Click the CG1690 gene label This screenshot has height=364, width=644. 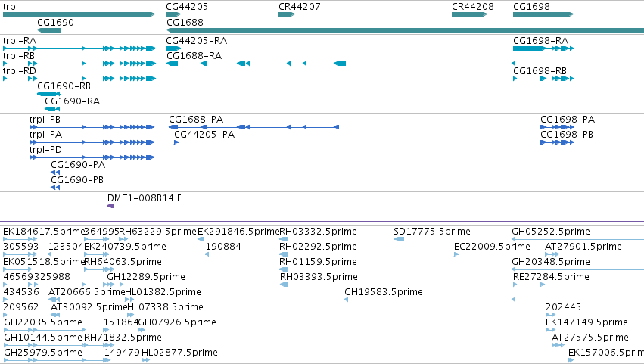point(55,23)
